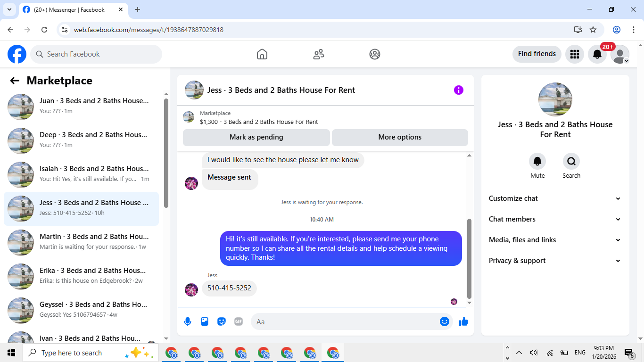The height and width of the screenshot is (362, 644).
Task: Open the Chrome three-dot menu
Action: pyautogui.click(x=634, y=30)
